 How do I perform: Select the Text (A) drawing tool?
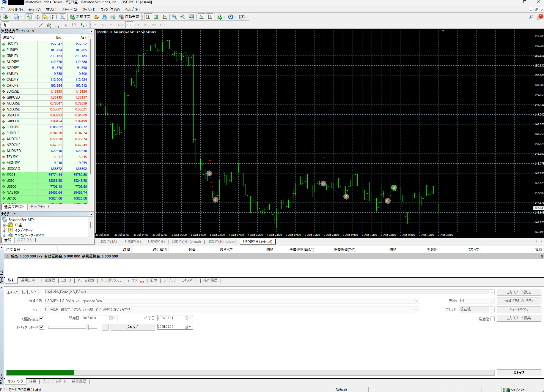click(66, 25)
